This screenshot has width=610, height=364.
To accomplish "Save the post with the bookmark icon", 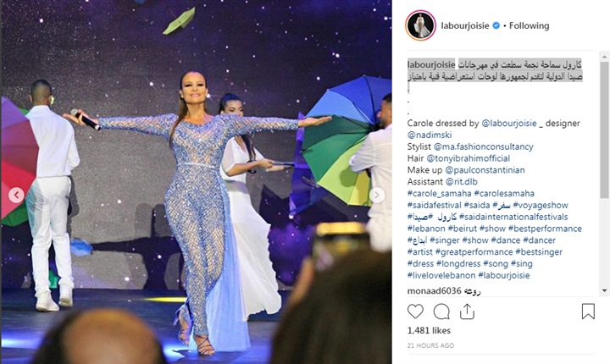I will 588,312.
